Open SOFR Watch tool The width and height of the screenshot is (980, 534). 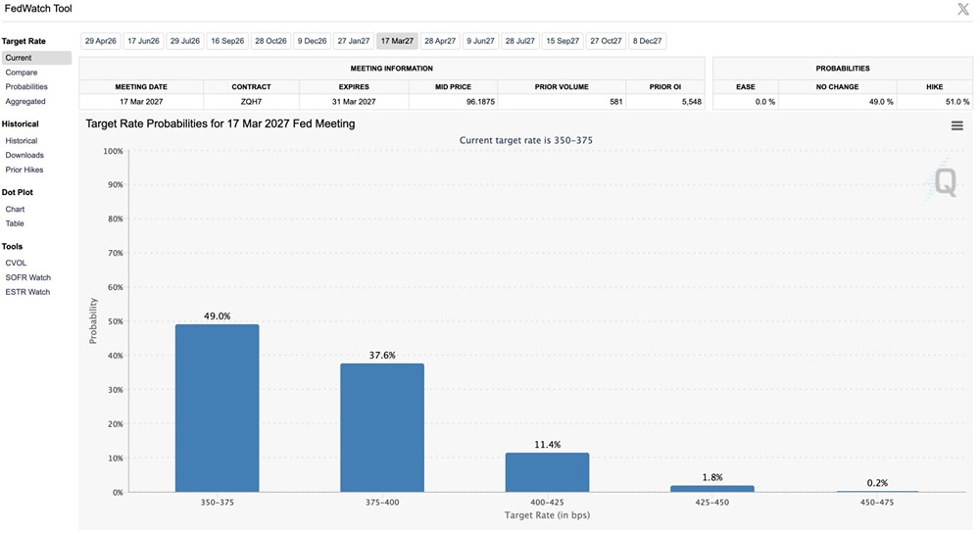point(28,277)
